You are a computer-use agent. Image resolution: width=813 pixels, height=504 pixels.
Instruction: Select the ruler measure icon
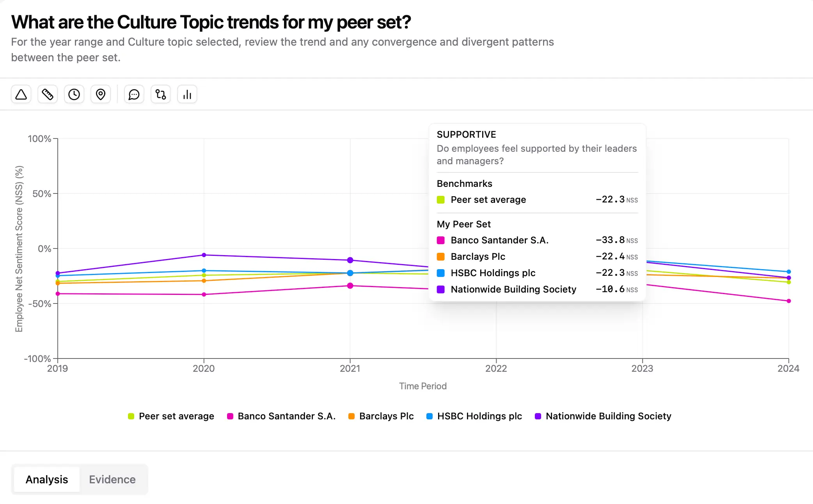[x=48, y=94]
